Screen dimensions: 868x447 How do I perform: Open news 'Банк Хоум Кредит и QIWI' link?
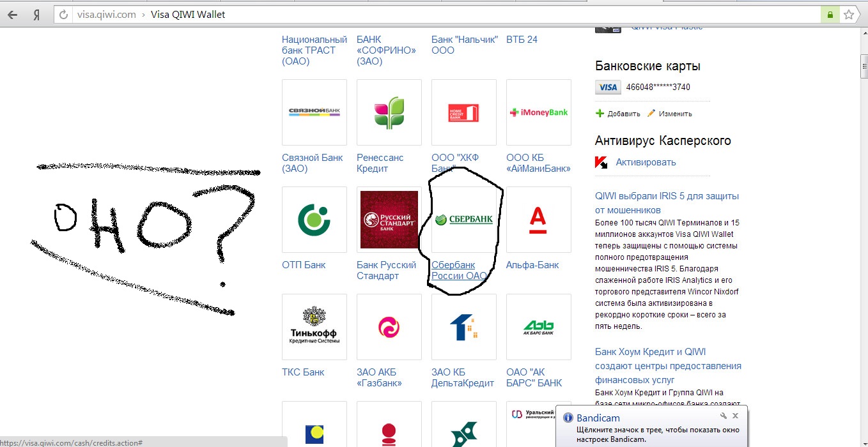click(668, 366)
